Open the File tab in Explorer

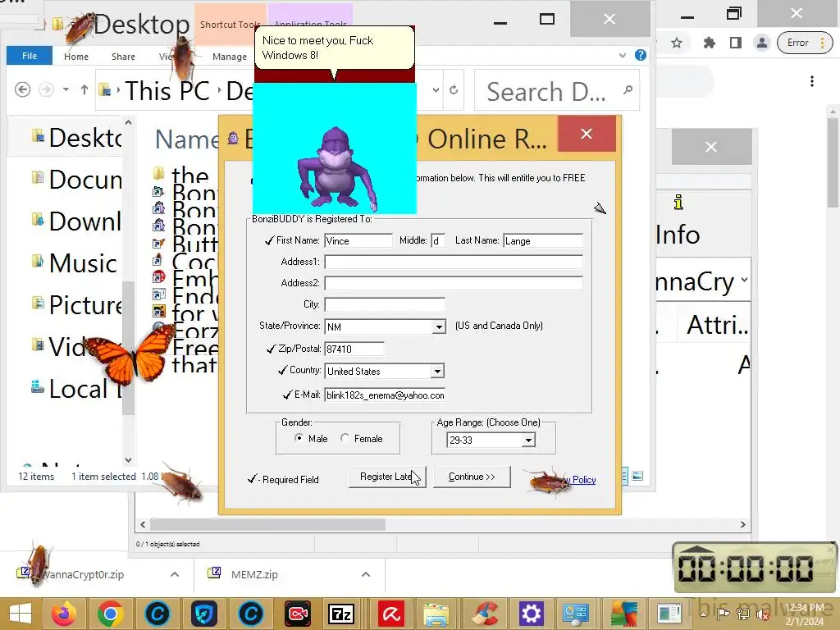(30, 56)
